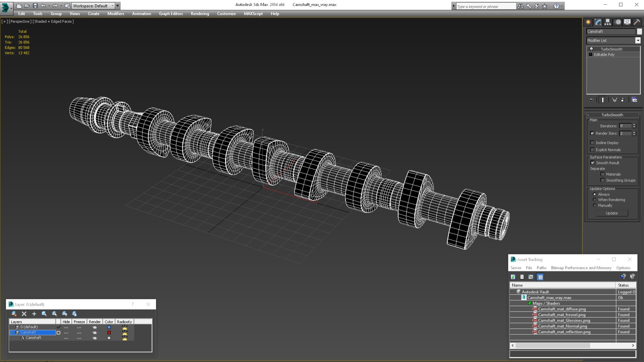Click the red Camshaft layer color swatch
644x362 pixels.
[109, 333]
